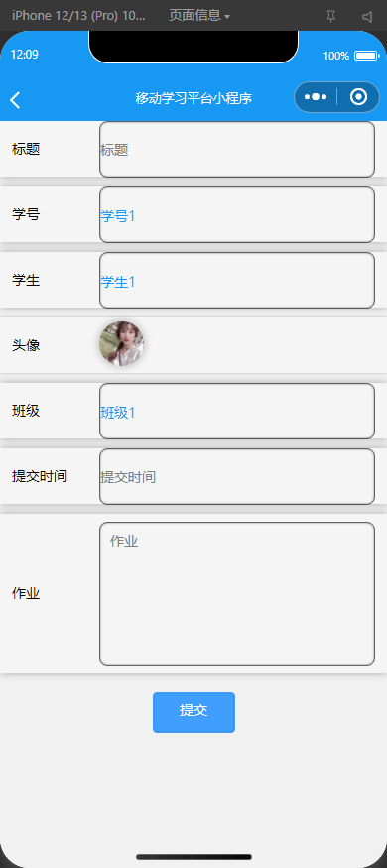Click into the 标题 input field
The height and width of the screenshot is (868, 387).
coord(237,150)
